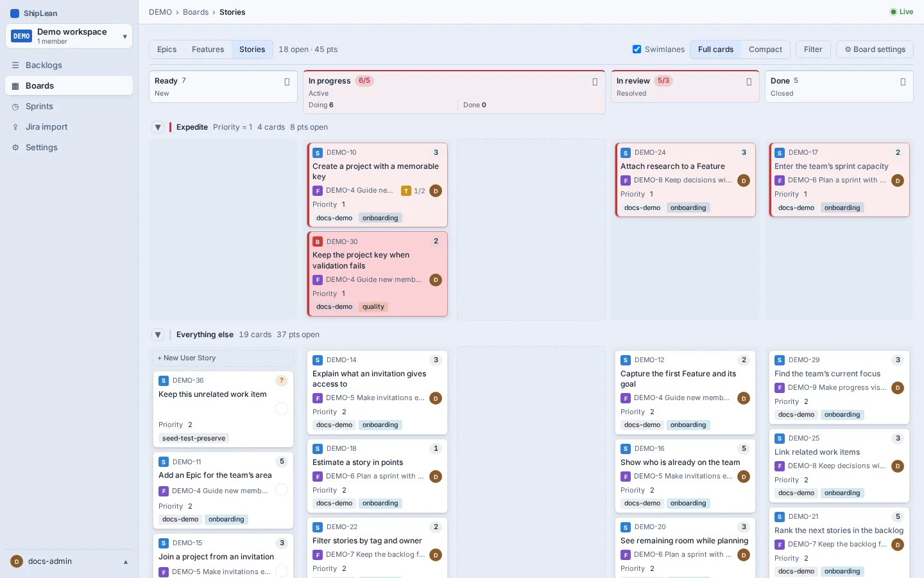
Task: Select Full cards view mode
Action: [715, 49]
